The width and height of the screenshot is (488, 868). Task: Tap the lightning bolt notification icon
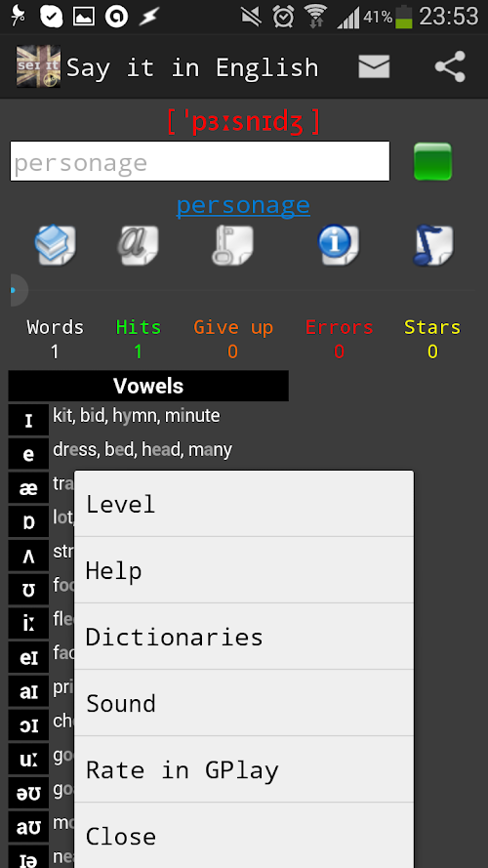(148, 17)
